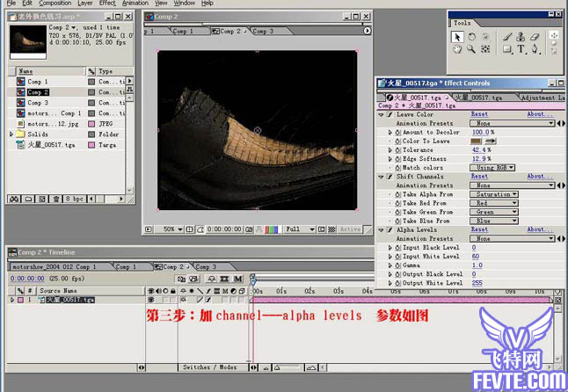The height and width of the screenshot is (392, 568).
Task: Reset the Alpha Levels effect
Action: [479, 230]
